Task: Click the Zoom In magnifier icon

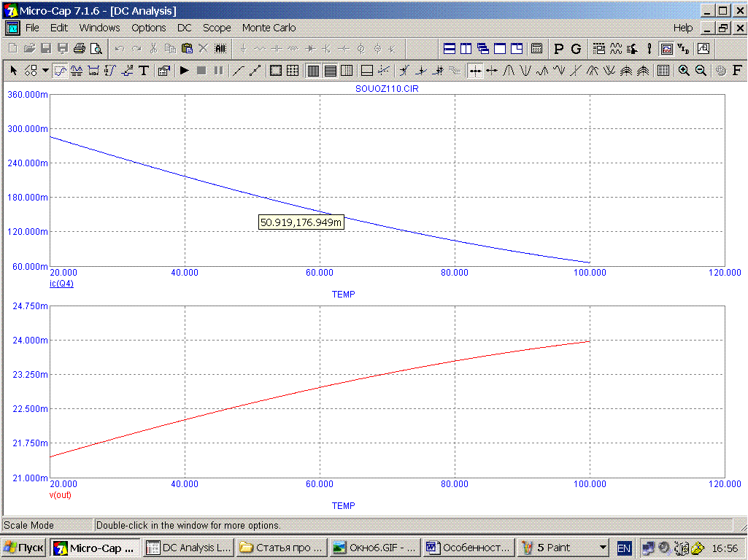Action: (684, 71)
